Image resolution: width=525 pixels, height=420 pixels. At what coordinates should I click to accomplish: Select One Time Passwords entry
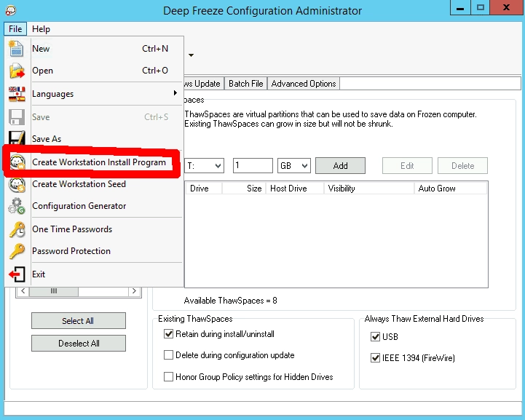[x=94, y=229]
